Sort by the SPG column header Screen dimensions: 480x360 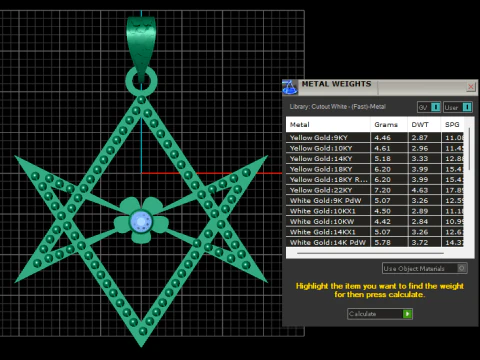click(452, 124)
